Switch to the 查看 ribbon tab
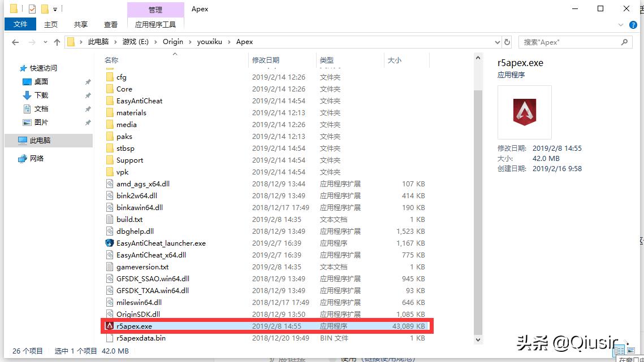644x362 pixels. 110,24
